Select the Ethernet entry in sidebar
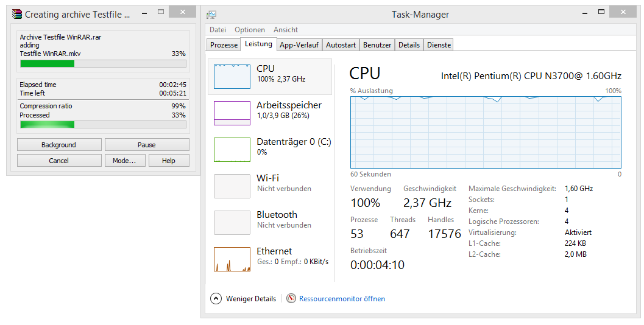This screenshot has height=325, width=644. click(270, 259)
